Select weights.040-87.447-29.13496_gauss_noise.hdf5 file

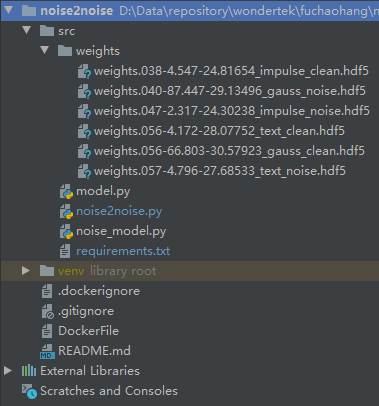point(230,91)
